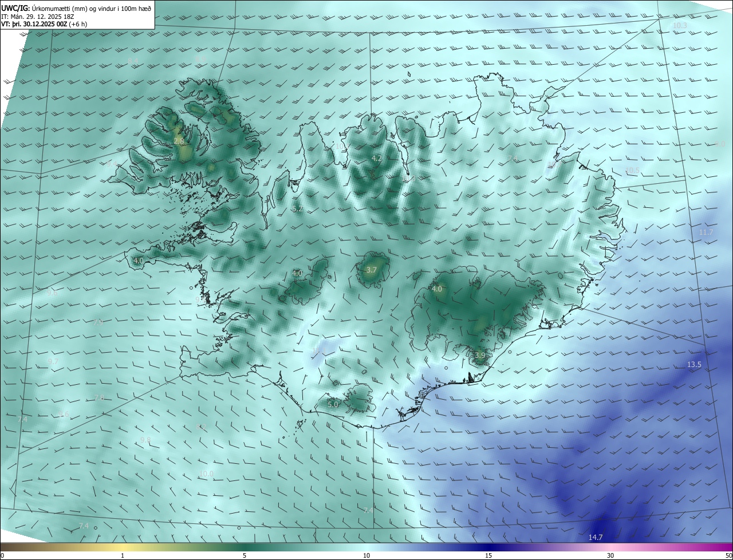Click the 10.5 value label

click(632, 170)
